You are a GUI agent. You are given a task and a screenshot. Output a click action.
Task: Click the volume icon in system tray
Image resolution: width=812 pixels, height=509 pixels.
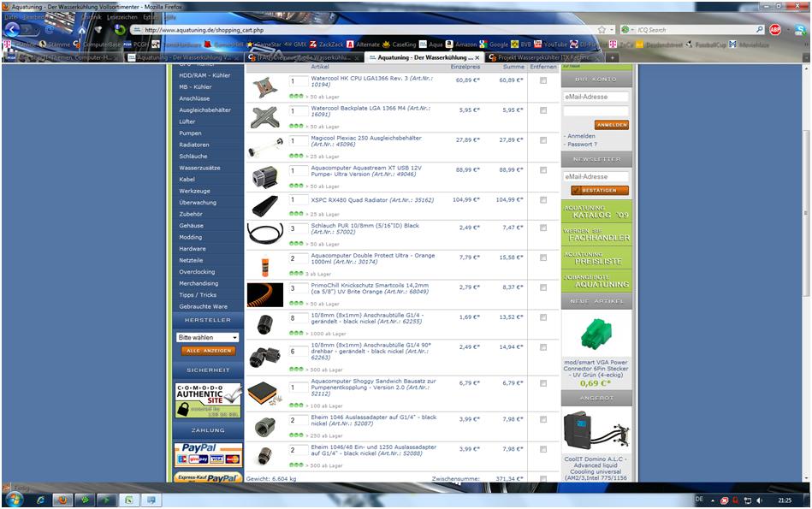tap(759, 500)
